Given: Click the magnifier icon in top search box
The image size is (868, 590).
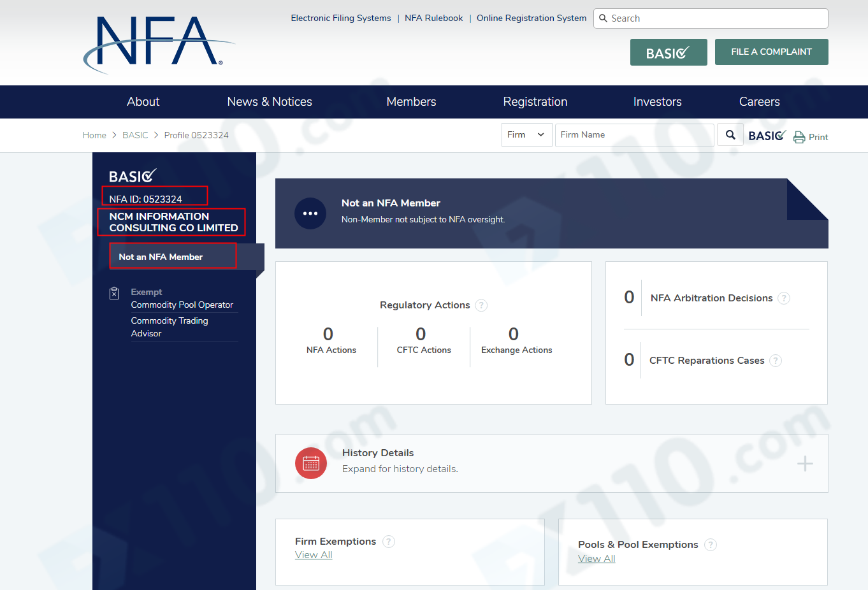Looking at the screenshot, I should (x=603, y=18).
